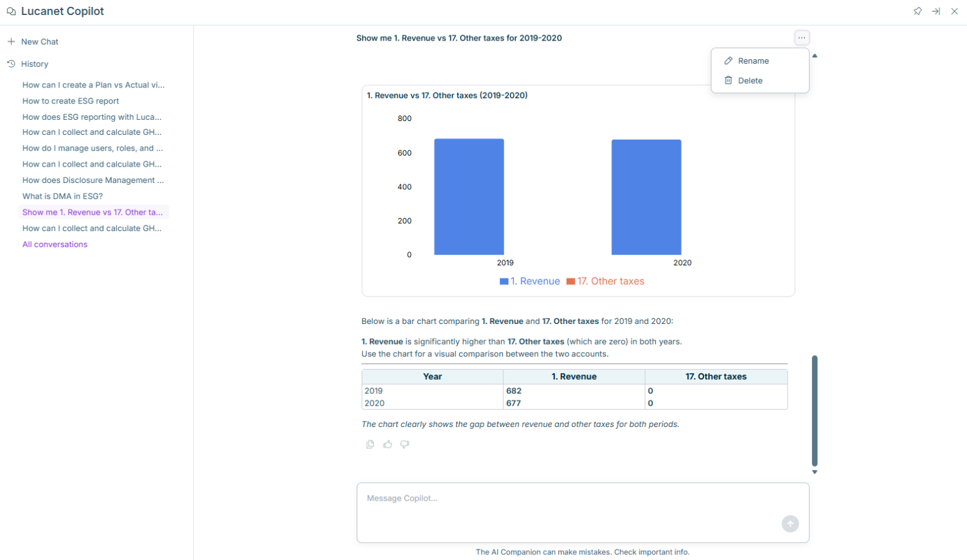Image resolution: width=967 pixels, height=560 pixels.
Task: Open 'How can I create a Plan vs Actual' conversation
Action: point(94,85)
